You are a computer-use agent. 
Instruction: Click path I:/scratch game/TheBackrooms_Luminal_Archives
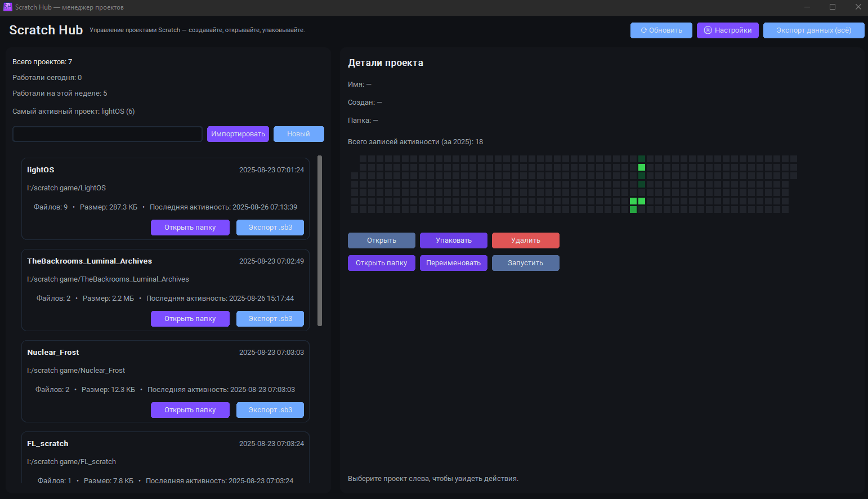point(108,279)
